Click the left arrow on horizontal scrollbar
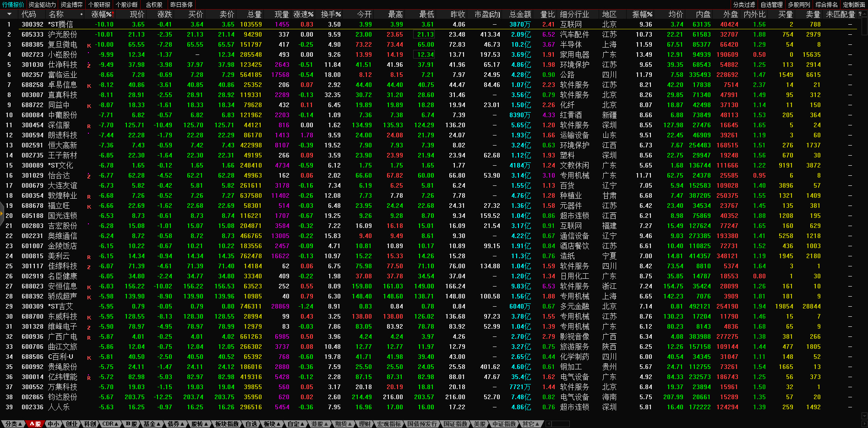 click(548, 424)
